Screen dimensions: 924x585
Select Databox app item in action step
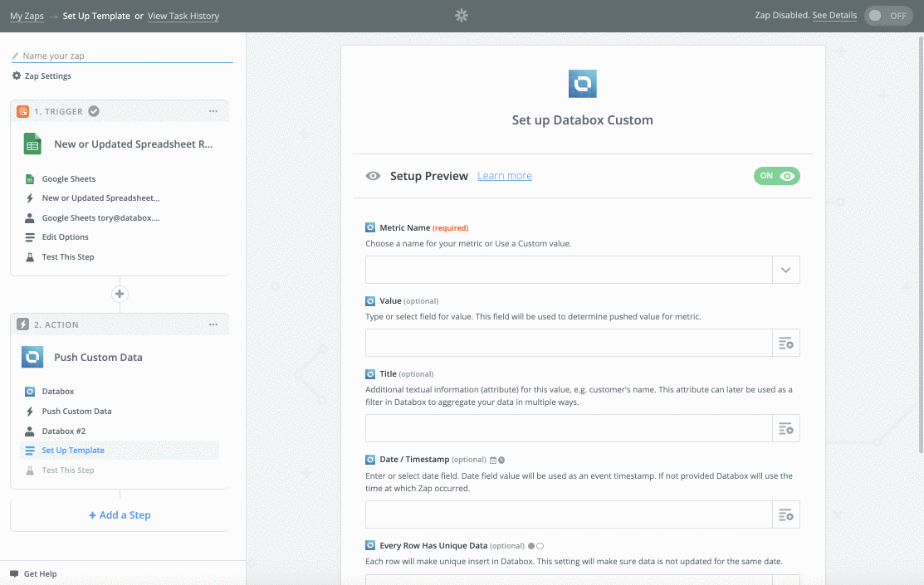pyautogui.click(x=58, y=391)
